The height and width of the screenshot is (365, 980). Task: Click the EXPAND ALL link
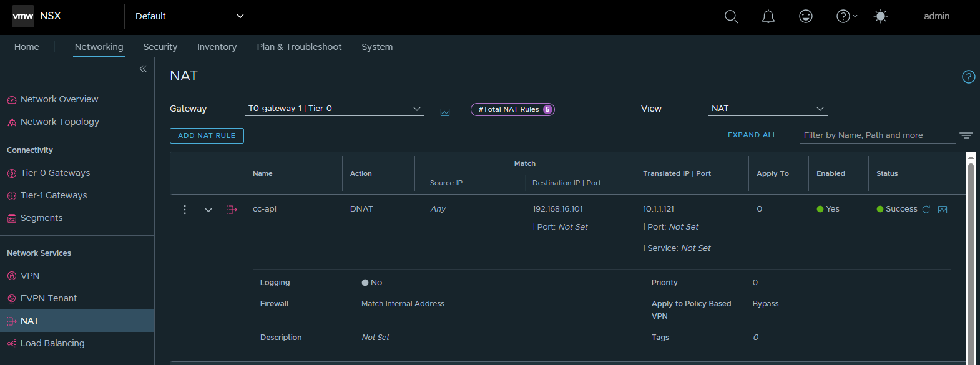pos(752,135)
